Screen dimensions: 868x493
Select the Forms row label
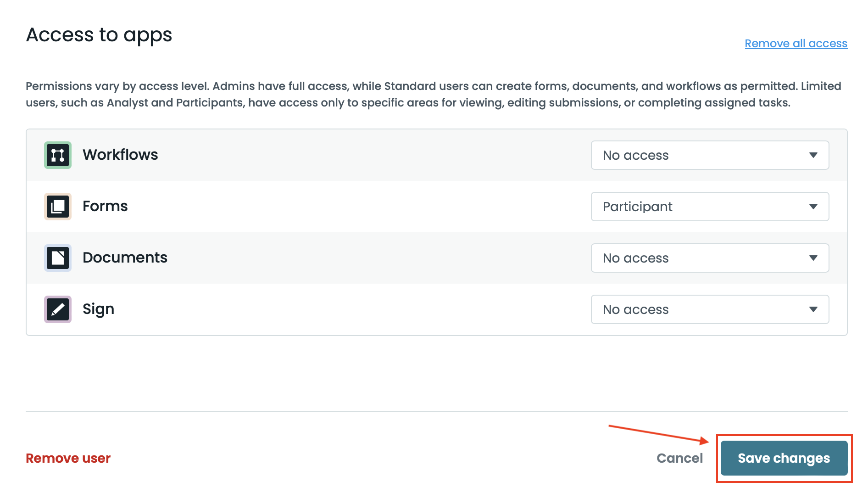(x=105, y=207)
